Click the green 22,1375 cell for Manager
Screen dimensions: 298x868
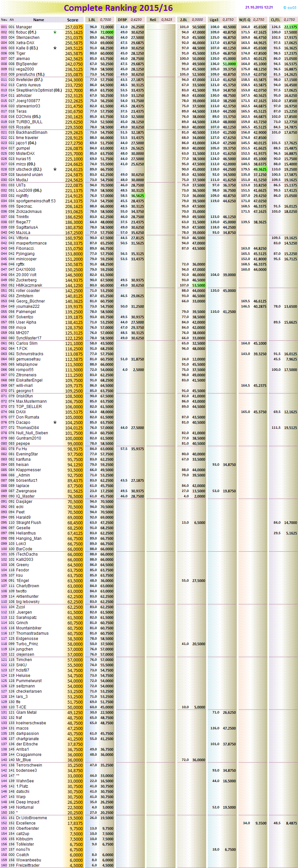point(291,27)
